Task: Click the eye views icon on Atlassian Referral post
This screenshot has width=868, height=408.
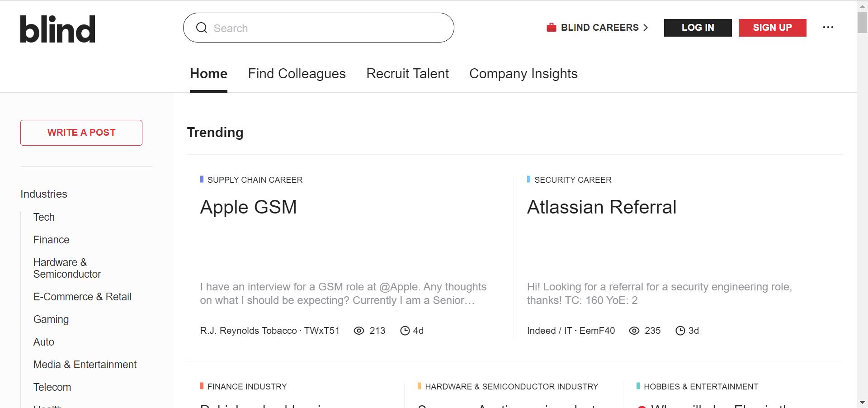Action: [x=634, y=331]
